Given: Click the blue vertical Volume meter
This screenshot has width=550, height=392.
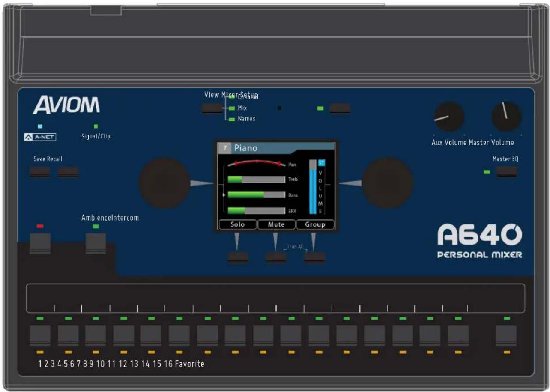Looking at the screenshot, I should coord(313,187).
